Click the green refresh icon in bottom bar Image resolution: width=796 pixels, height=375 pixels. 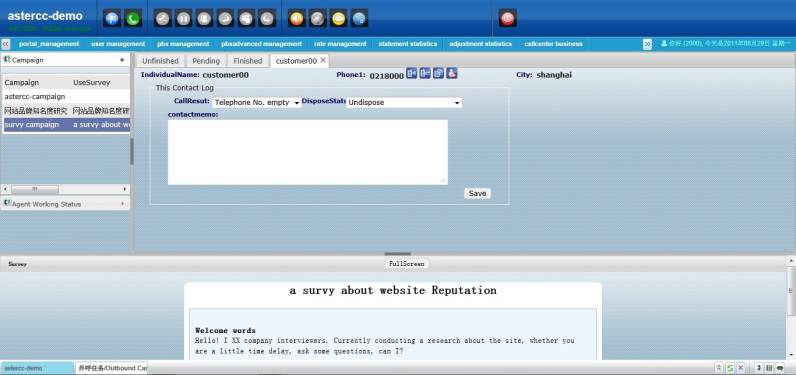(x=730, y=368)
